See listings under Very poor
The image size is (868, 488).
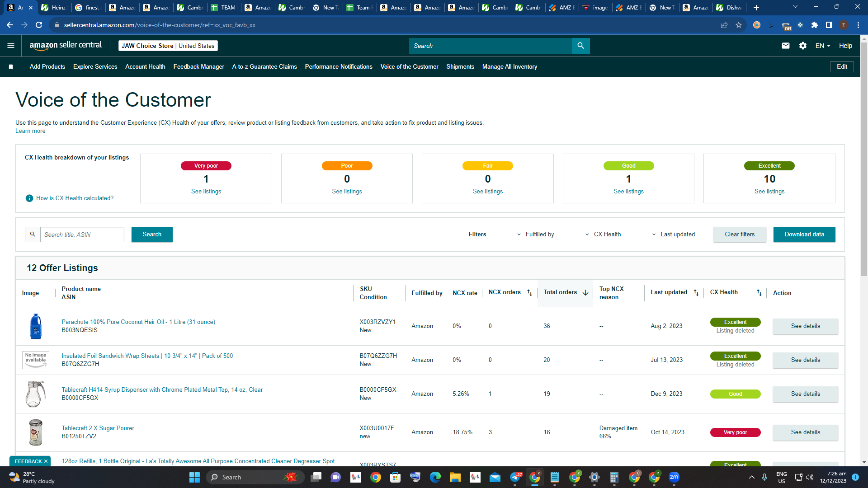click(206, 192)
